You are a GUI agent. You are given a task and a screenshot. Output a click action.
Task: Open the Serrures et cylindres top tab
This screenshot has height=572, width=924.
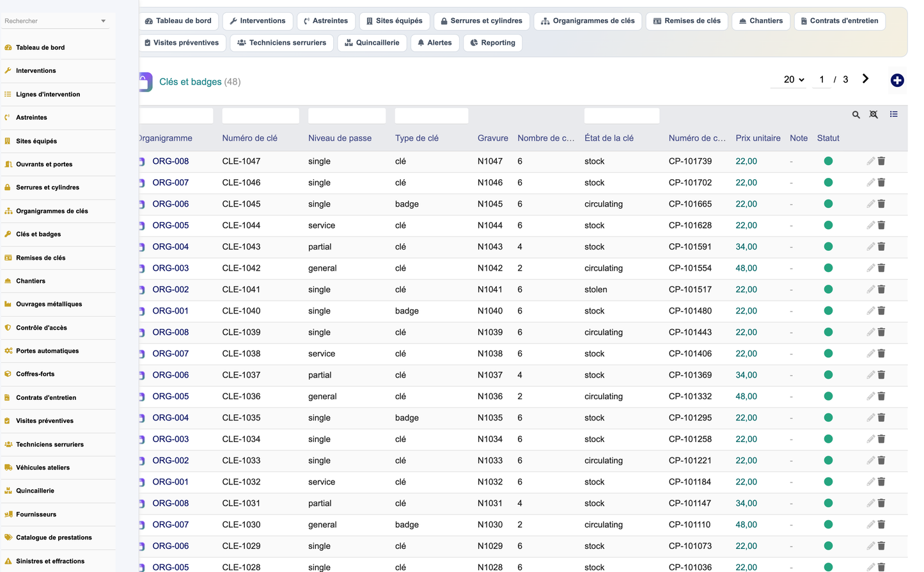482,21
